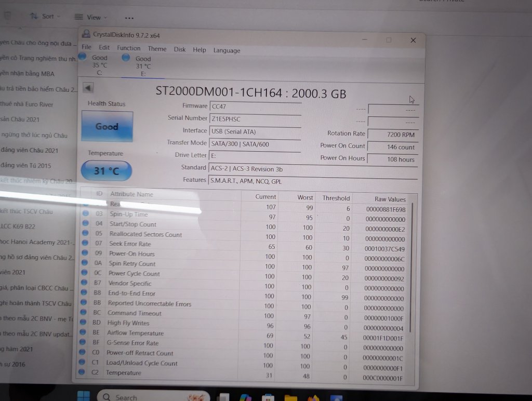532x401 pixels.
Task: Click the status dot for BD High Fly Writes
Action: click(83, 322)
